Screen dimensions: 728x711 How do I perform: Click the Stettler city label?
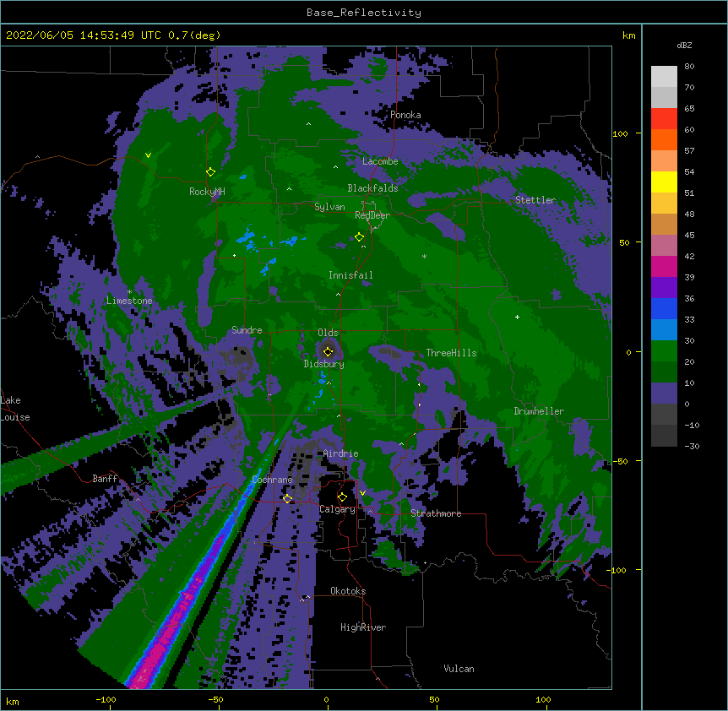tap(535, 200)
